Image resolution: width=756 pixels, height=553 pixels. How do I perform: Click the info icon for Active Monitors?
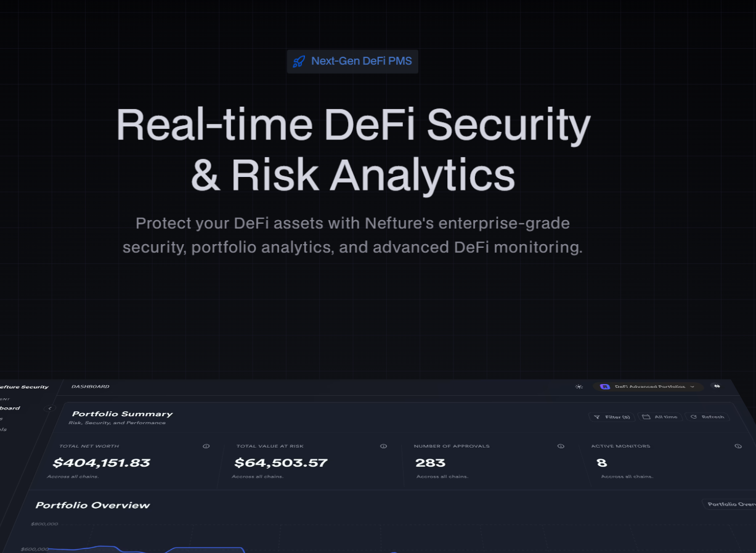[x=738, y=446]
